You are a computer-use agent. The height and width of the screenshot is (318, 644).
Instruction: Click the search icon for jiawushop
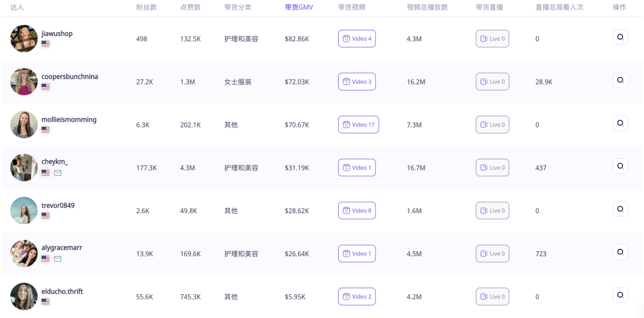coord(620,37)
